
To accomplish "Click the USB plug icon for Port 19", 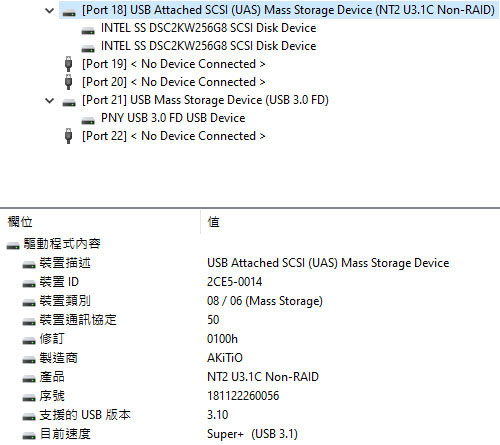I will tap(68, 64).
